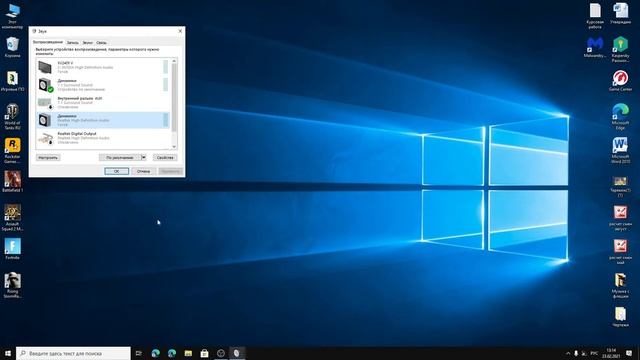Screen dimensions: 640x360
Task: Open the notification center icon
Action: pos(629,353)
